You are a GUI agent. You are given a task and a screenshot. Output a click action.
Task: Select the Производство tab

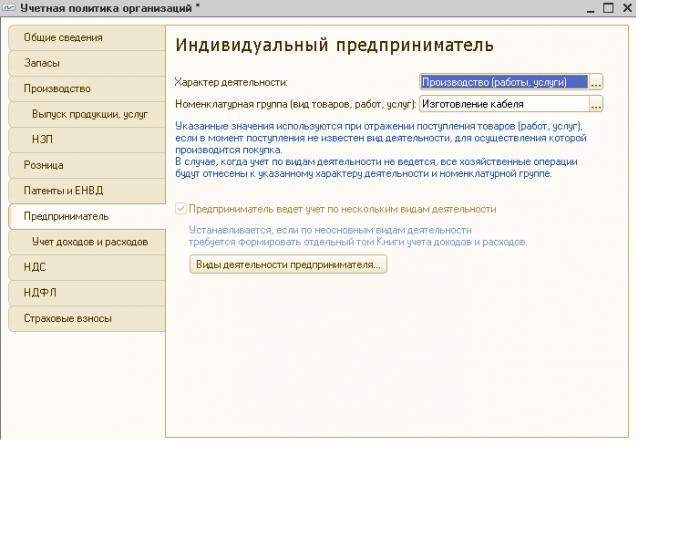[87, 89]
